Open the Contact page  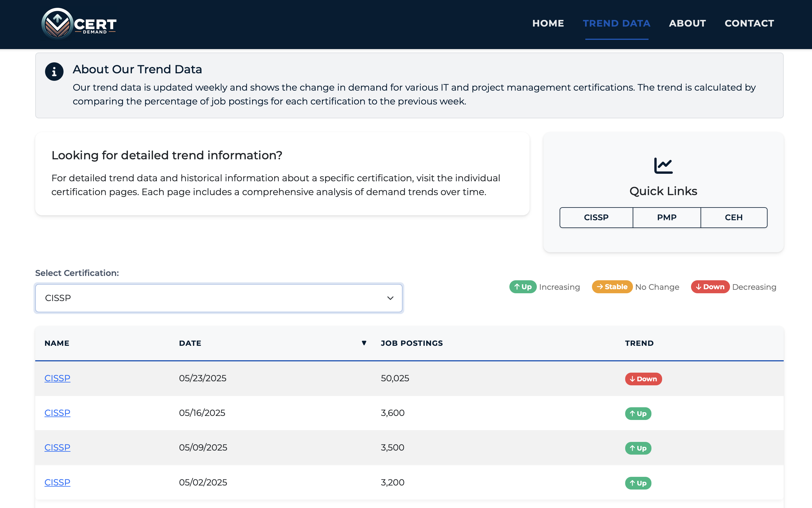749,23
